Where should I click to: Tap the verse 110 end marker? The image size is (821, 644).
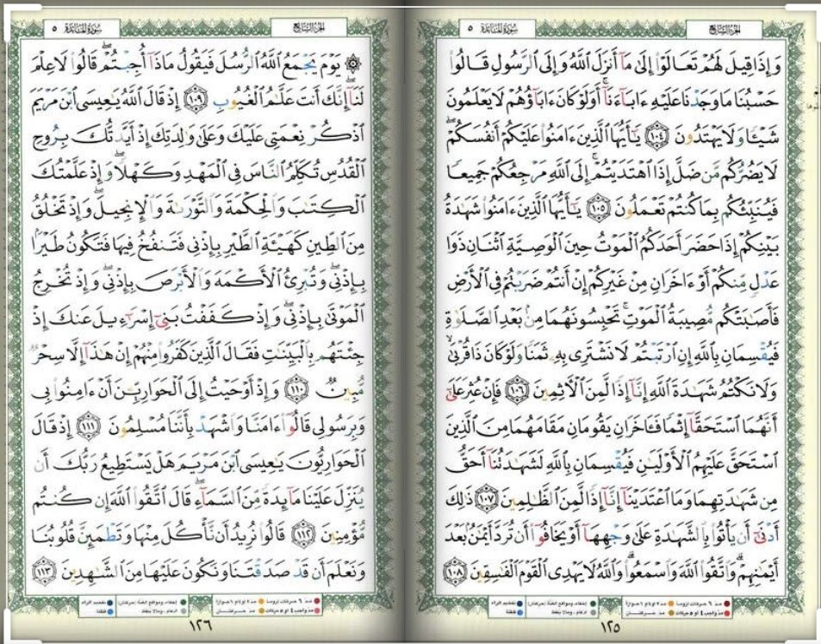click(x=295, y=390)
